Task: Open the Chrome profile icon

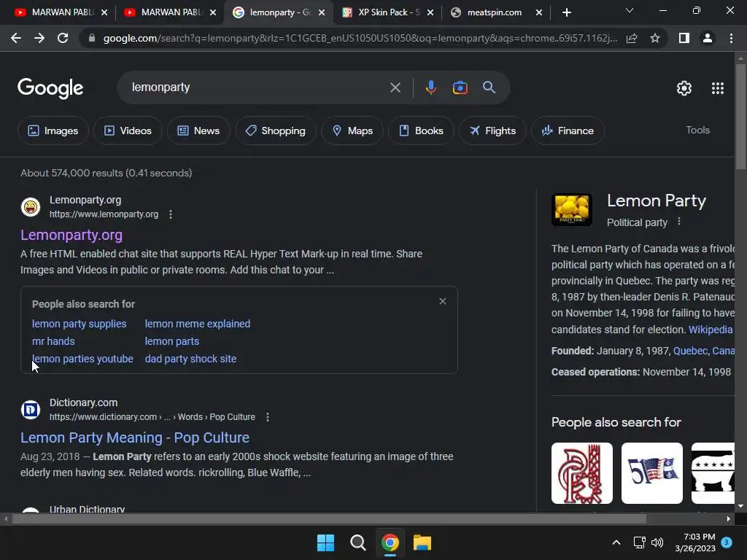Action: 708,38
